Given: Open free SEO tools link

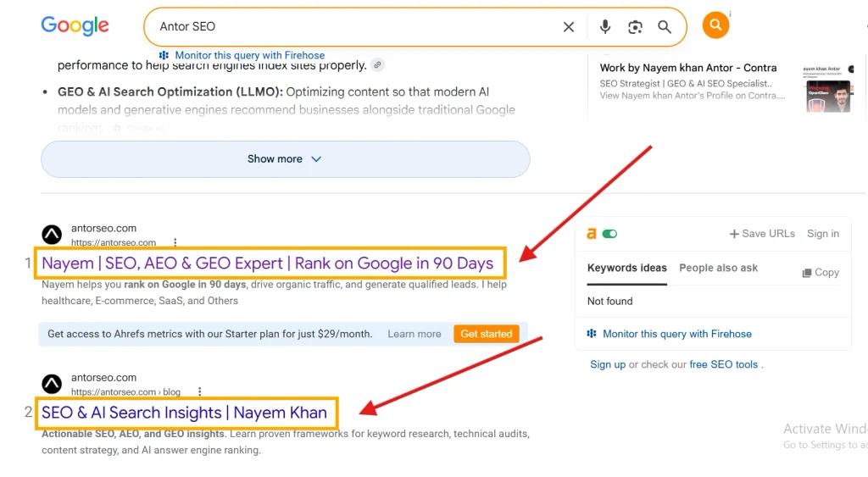Looking at the screenshot, I should point(724,364).
